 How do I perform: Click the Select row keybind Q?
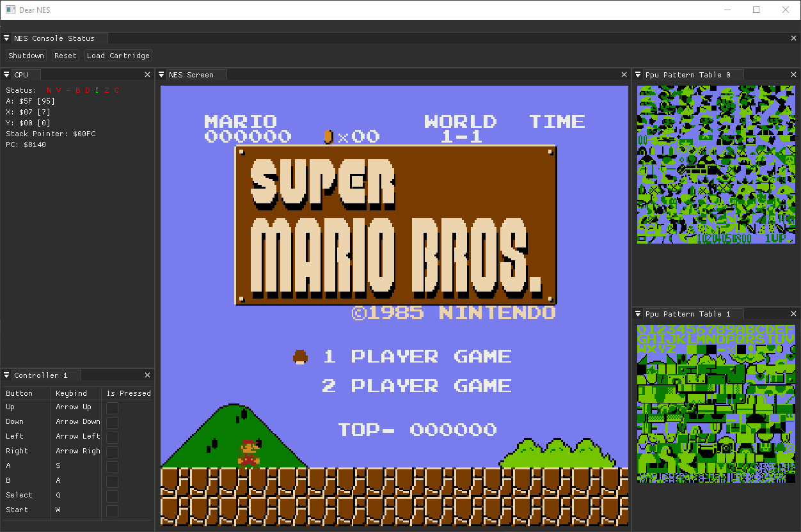click(x=58, y=496)
